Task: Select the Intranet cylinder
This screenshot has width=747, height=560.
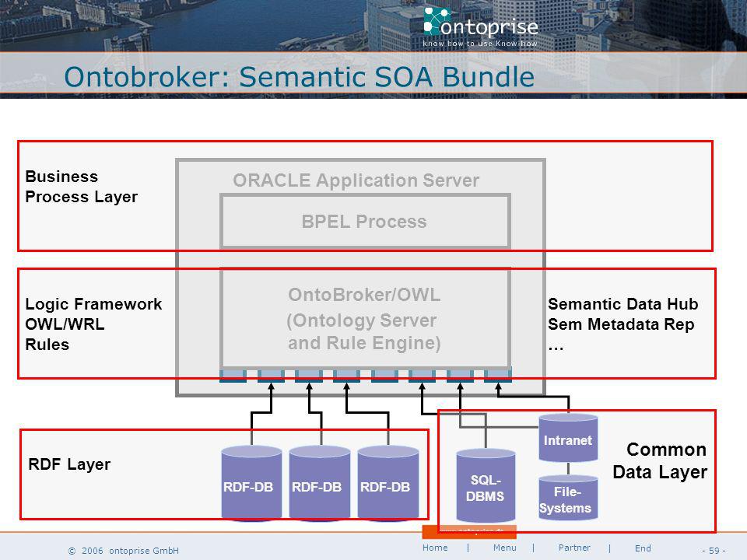Action: click(x=568, y=438)
